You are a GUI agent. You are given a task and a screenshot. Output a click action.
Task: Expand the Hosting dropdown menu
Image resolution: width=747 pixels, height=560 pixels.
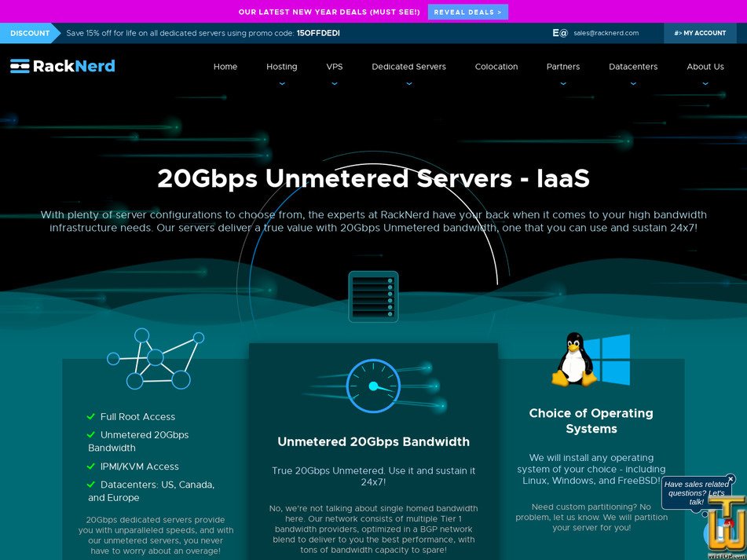pyautogui.click(x=281, y=67)
